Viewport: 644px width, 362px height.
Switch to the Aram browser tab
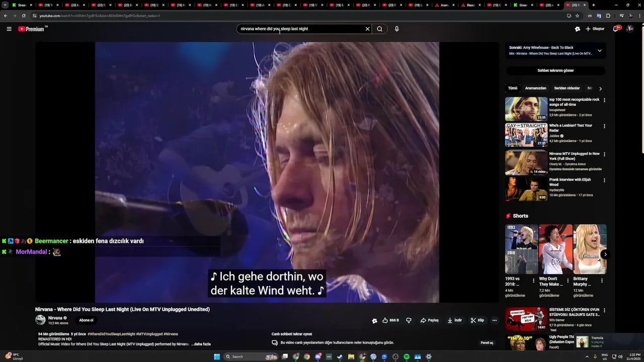(x=445, y=5)
